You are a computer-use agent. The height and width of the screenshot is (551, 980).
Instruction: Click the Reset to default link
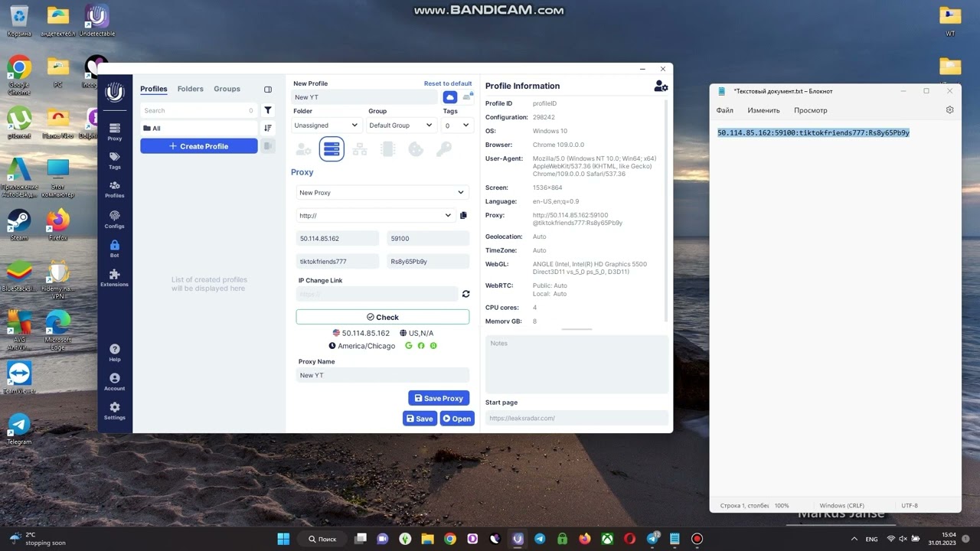point(448,83)
